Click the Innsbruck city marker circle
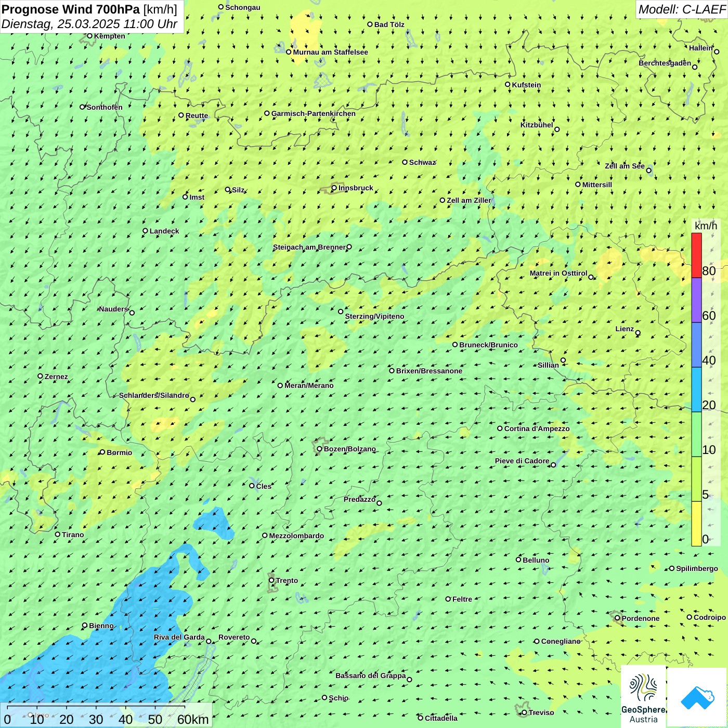 (334, 188)
